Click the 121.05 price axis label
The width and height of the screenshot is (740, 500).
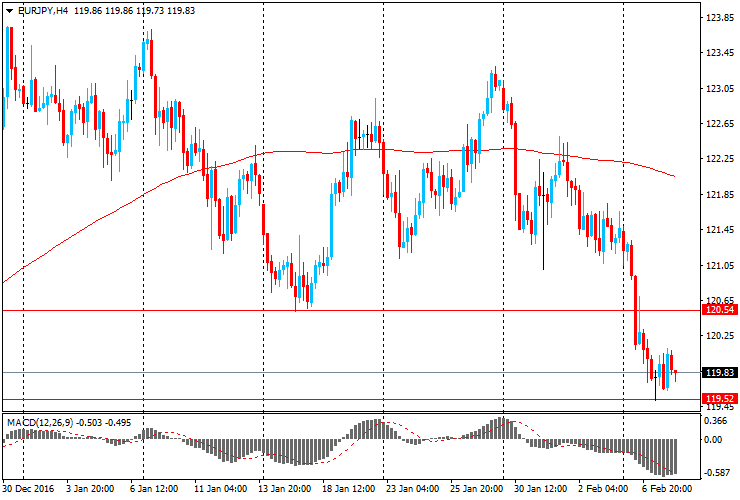720,265
